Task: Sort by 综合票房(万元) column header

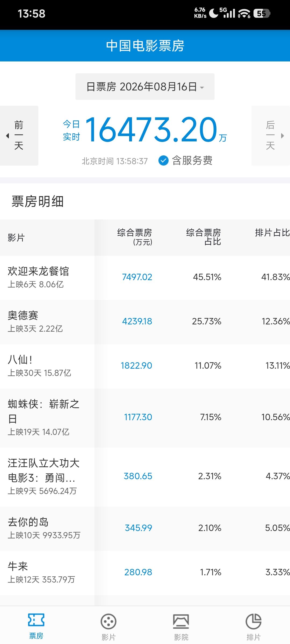Action: tap(135, 237)
